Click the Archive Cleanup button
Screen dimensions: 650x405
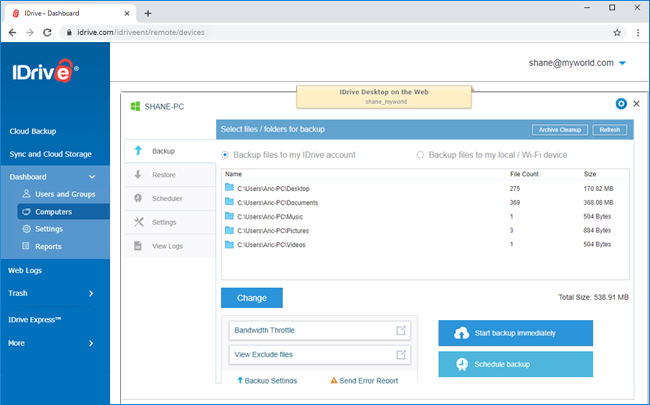[560, 130]
